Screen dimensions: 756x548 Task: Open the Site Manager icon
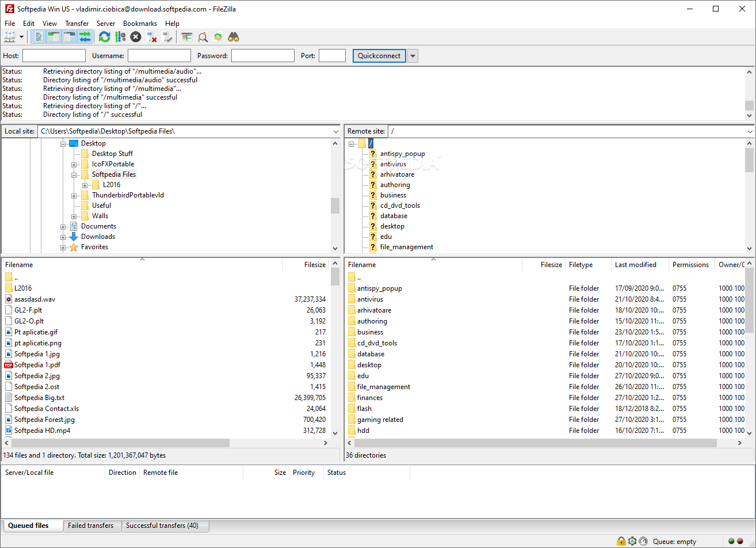pyautogui.click(x=10, y=37)
